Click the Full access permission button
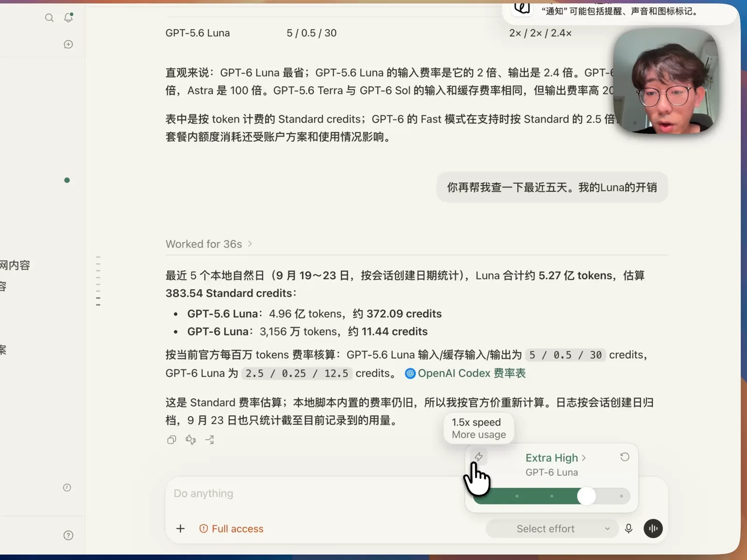Image resolution: width=747 pixels, height=560 pixels. [x=231, y=529]
